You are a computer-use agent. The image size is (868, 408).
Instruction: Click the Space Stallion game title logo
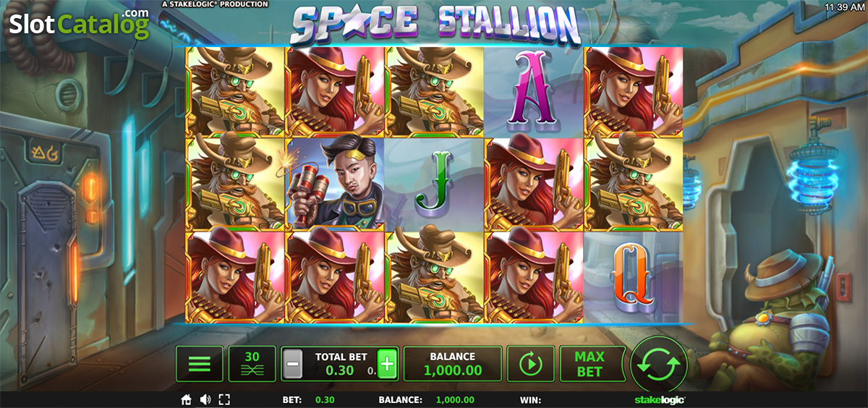pos(435,25)
